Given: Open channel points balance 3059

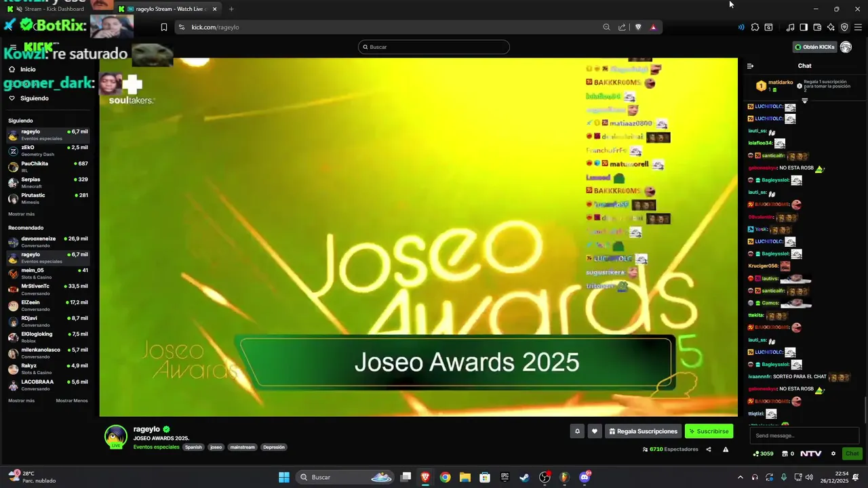Looking at the screenshot, I should coord(763,453).
